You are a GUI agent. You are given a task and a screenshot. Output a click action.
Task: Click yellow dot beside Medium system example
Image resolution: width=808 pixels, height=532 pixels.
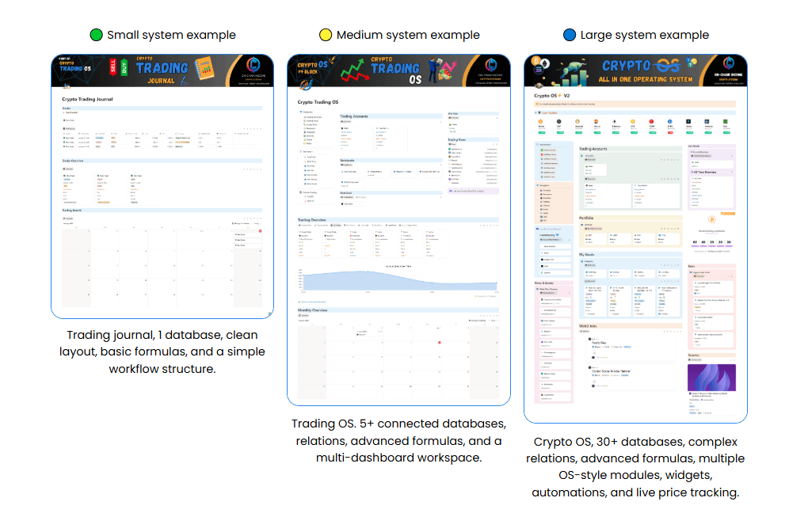coord(325,35)
